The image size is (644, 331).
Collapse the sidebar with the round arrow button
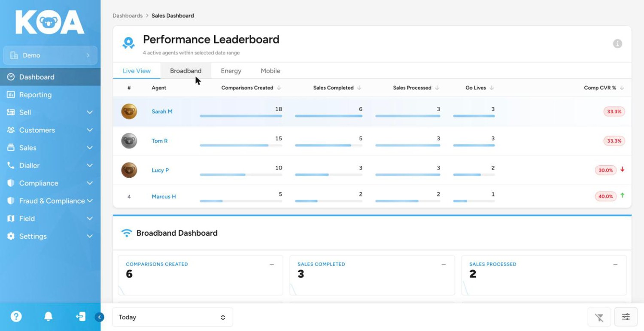coord(100,317)
